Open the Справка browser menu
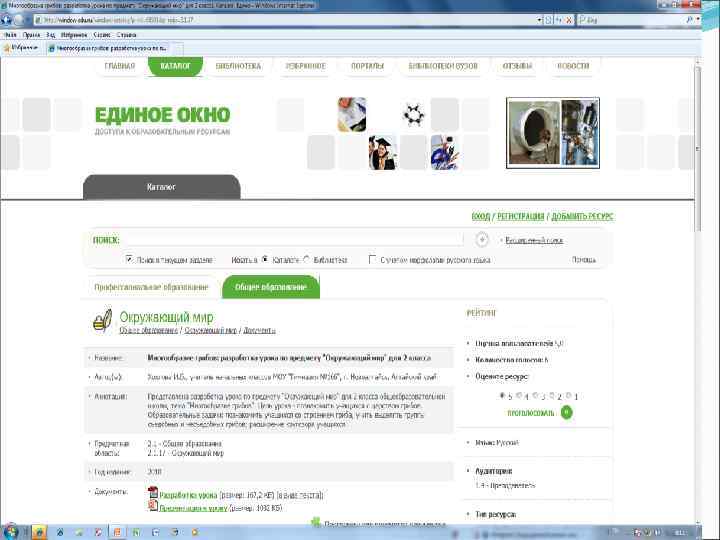 [x=126, y=35]
